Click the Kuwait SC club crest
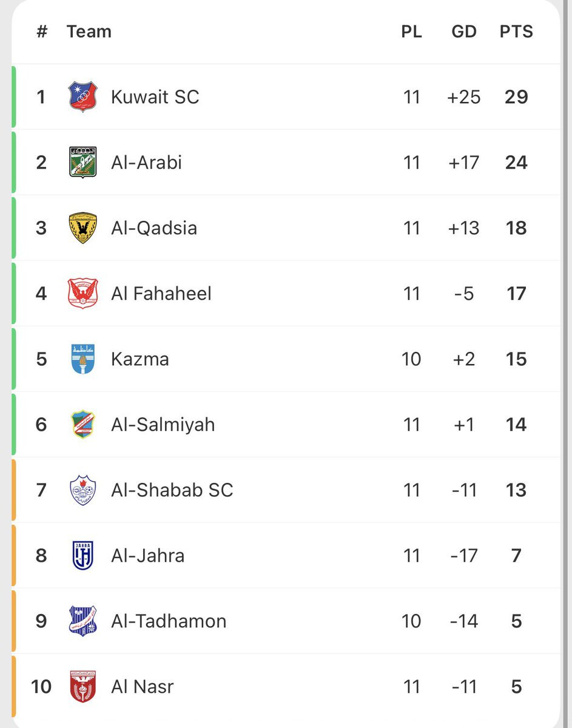Image resolution: width=572 pixels, height=728 pixels. pyautogui.click(x=82, y=97)
